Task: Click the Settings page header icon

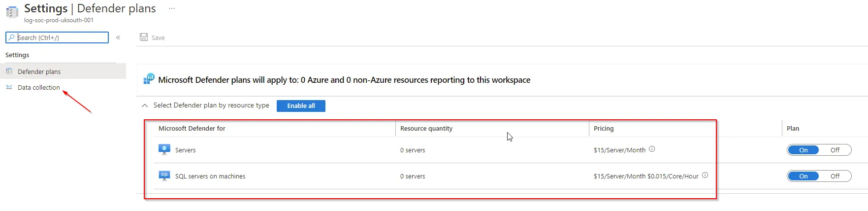Action: (12, 12)
